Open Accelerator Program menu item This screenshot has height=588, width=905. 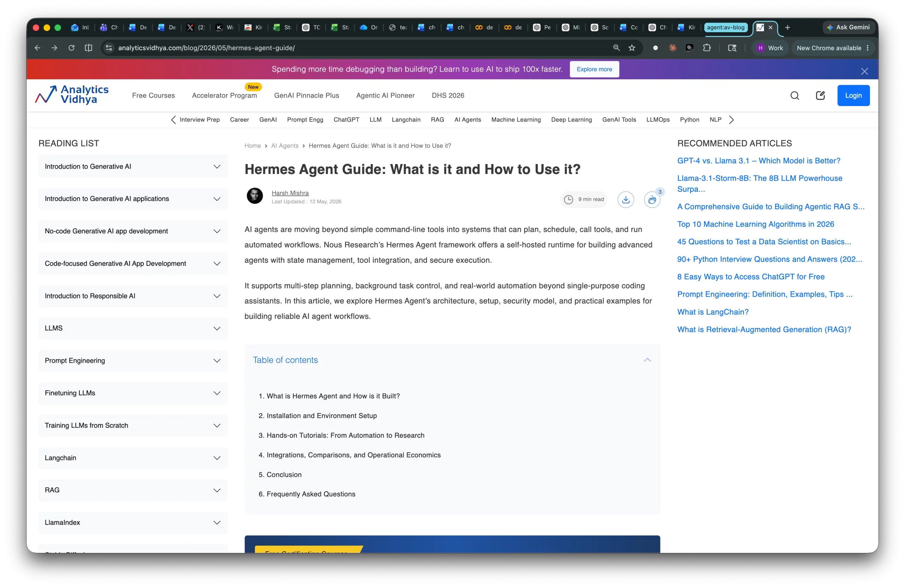pos(224,95)
